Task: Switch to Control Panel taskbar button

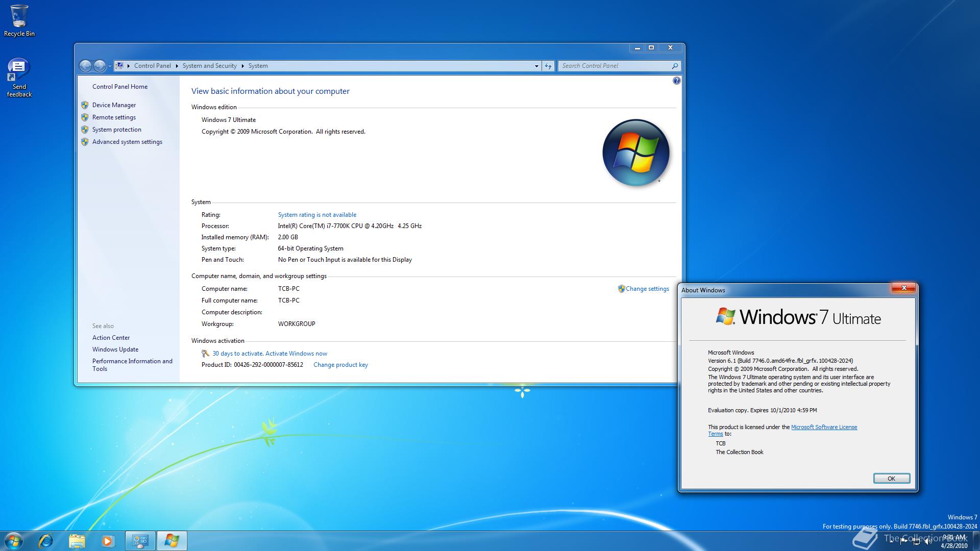Action: coord(140,541)
